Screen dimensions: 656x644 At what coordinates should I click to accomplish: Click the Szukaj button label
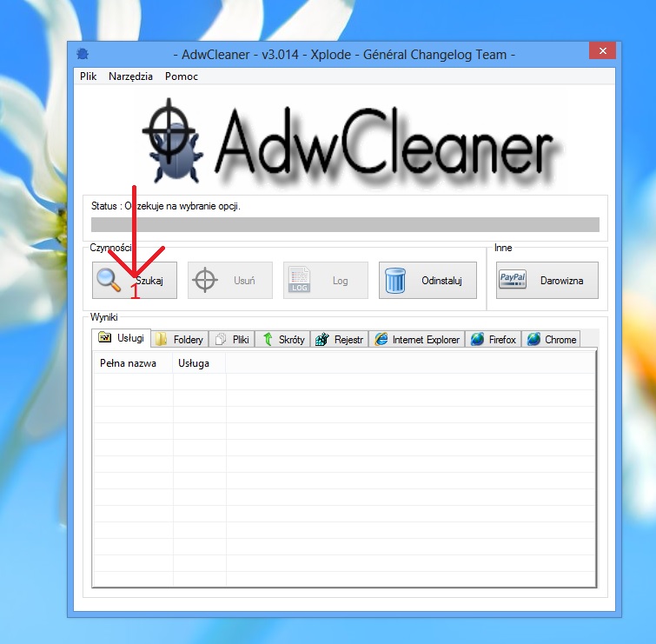pos(149,281)
